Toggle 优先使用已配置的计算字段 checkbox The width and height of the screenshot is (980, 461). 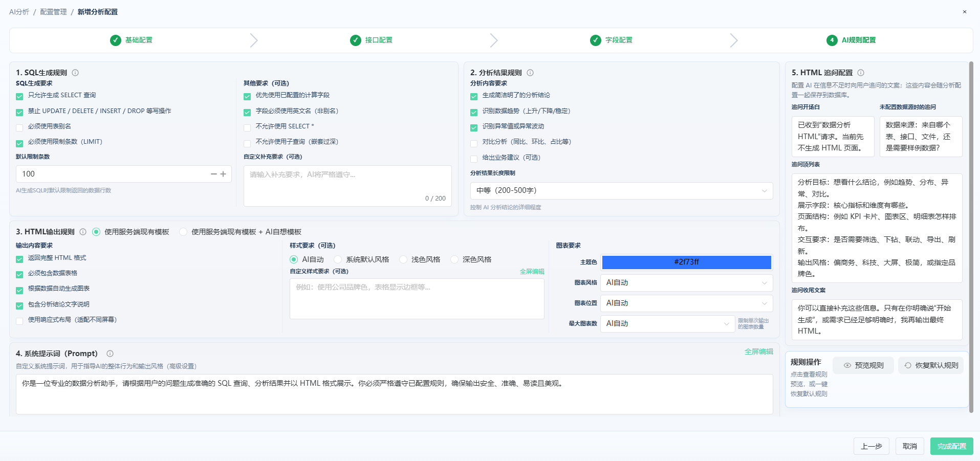tap(247, 96)
